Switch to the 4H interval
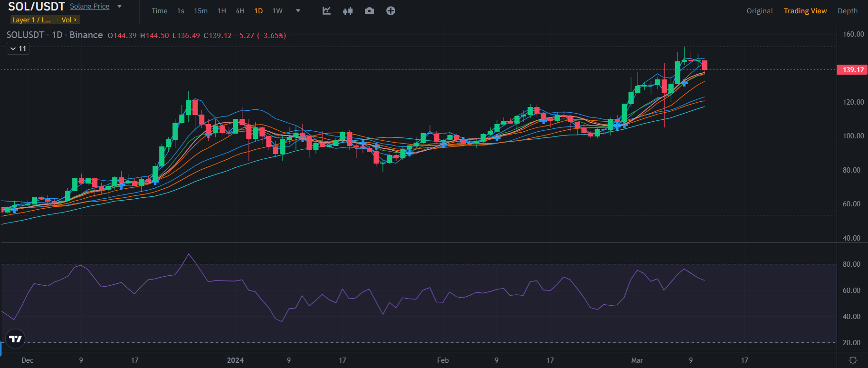The height and width of the screenshot is (368, 868). 240,11
